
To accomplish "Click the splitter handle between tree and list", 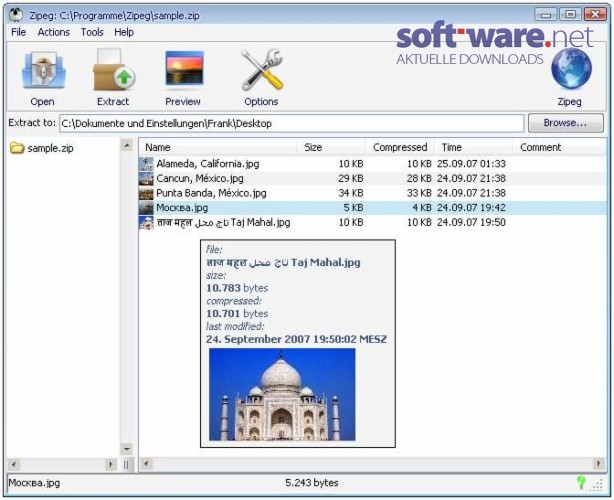I will [x=126, y=465].
